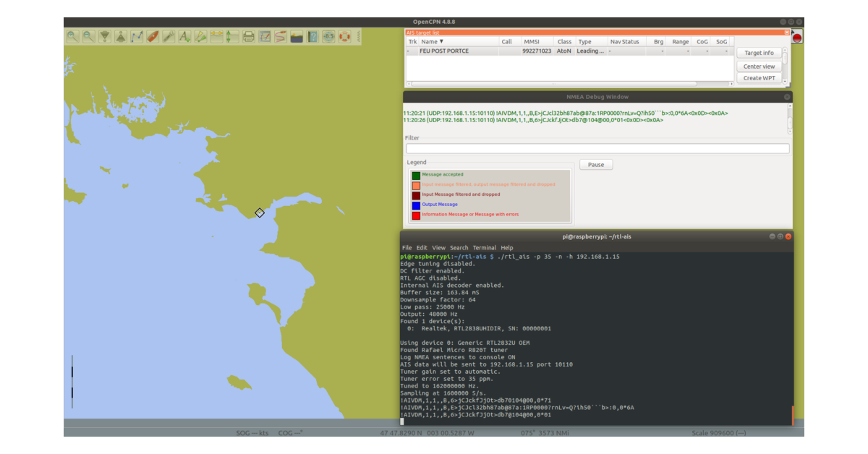Shift to smaller scale chart icon
This screenshot has width=868, height=454.
pyautogui.click(x=120, y=36)
